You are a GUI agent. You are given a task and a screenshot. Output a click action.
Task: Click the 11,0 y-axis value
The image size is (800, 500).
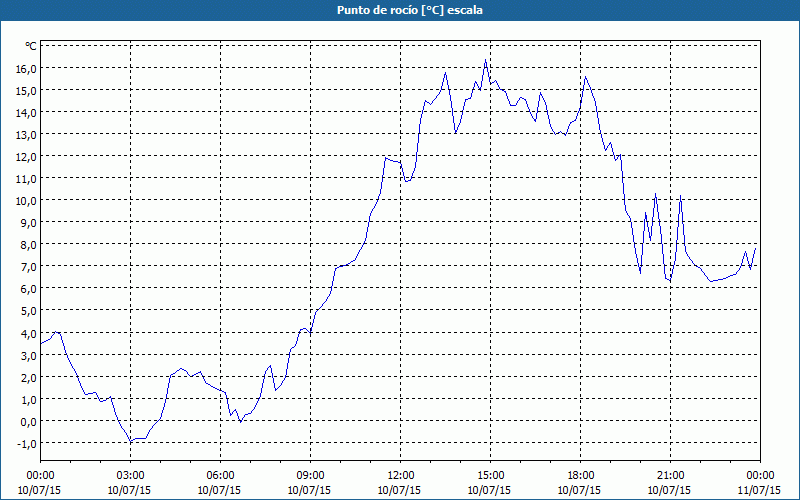(26, 179)
